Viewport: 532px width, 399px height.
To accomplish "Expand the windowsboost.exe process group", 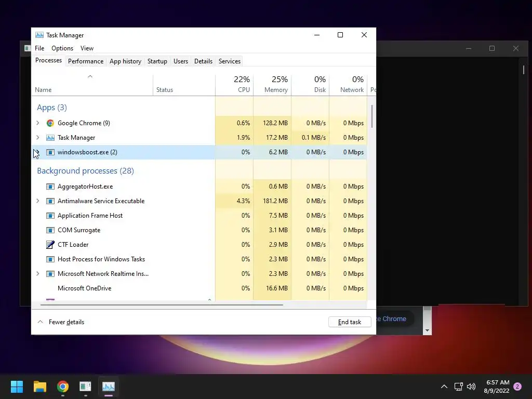I will [x=37, y=152].
